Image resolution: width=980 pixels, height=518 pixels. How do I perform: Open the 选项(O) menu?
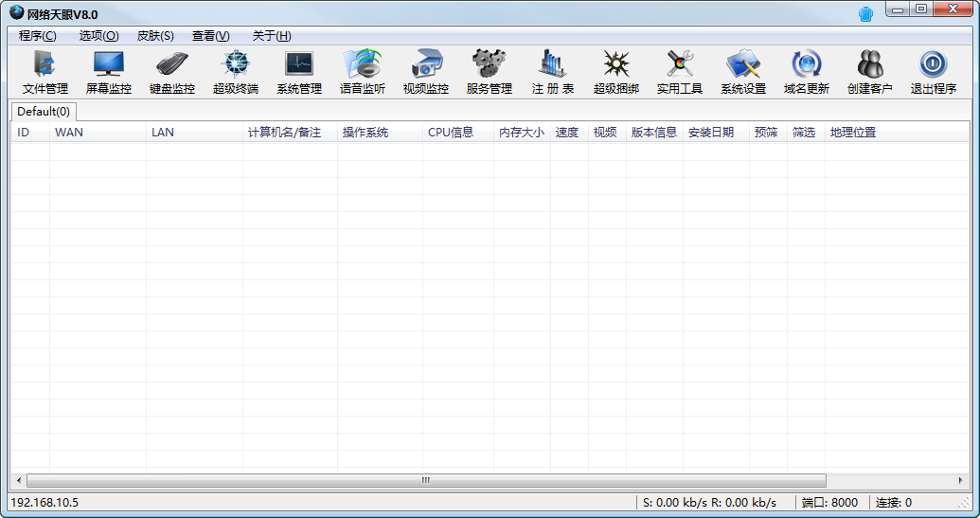tap(98, 36)
